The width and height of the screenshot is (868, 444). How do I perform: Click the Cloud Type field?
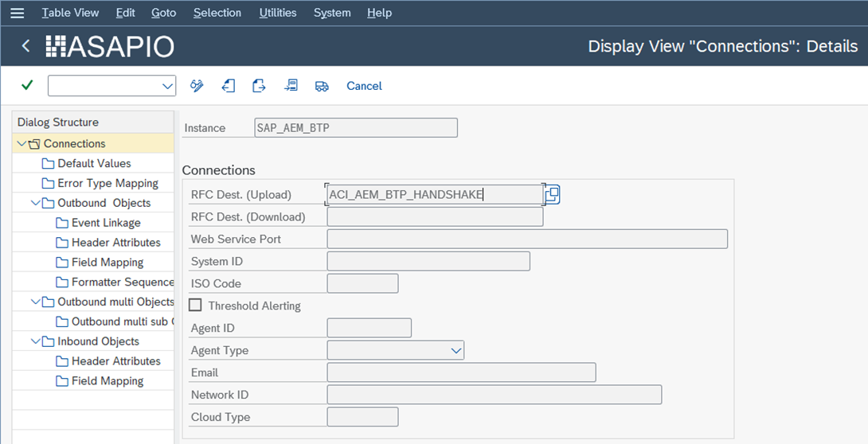[x=362, y=417]
